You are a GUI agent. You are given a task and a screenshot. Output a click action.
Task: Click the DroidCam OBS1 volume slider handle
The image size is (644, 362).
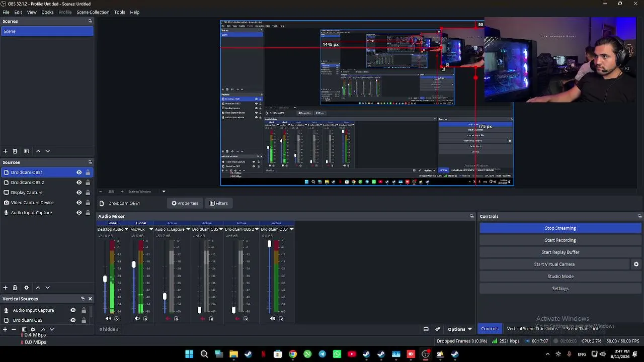tap(269, 244)
